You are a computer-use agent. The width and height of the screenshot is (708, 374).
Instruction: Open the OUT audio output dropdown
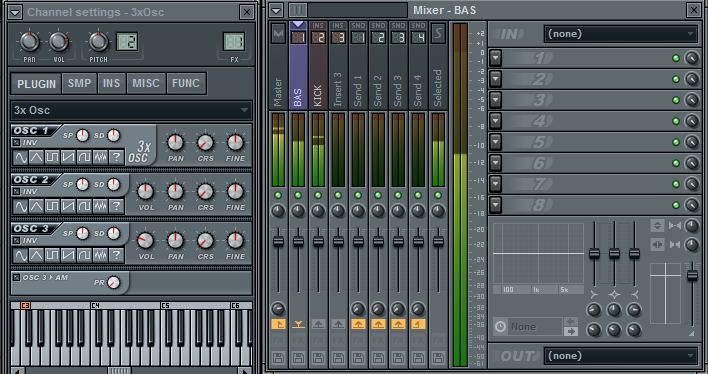(x=621, y=356)
